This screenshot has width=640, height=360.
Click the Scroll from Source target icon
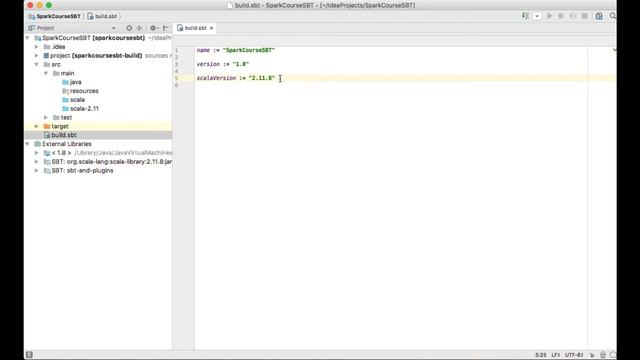(x=129, y=28)
